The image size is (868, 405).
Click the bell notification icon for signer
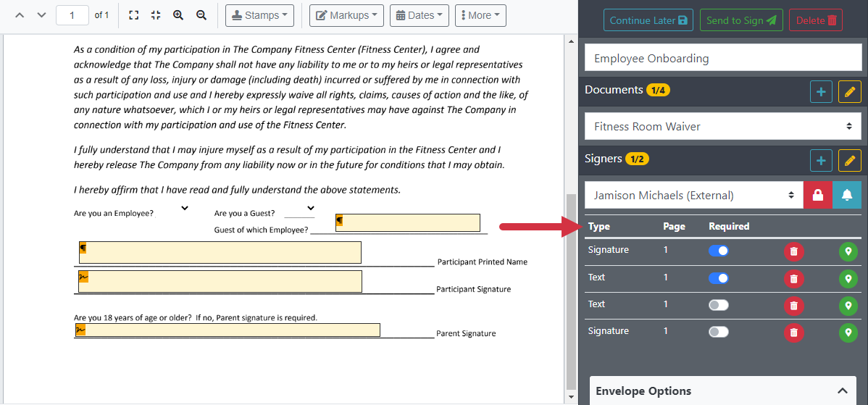846,195
